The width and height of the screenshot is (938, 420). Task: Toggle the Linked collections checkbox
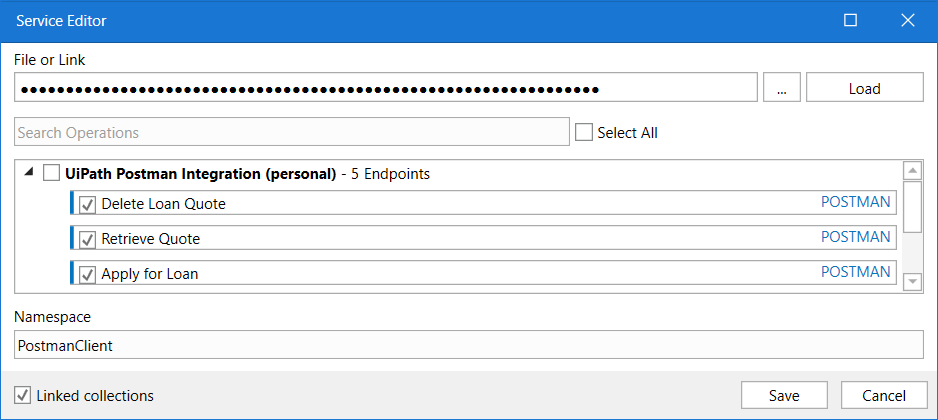click(23, 395)
